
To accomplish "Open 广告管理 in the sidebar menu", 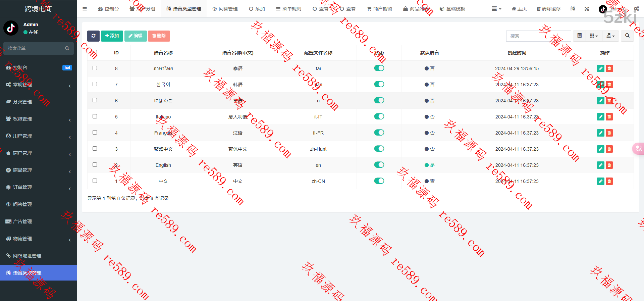I will (x=22, y=221).
